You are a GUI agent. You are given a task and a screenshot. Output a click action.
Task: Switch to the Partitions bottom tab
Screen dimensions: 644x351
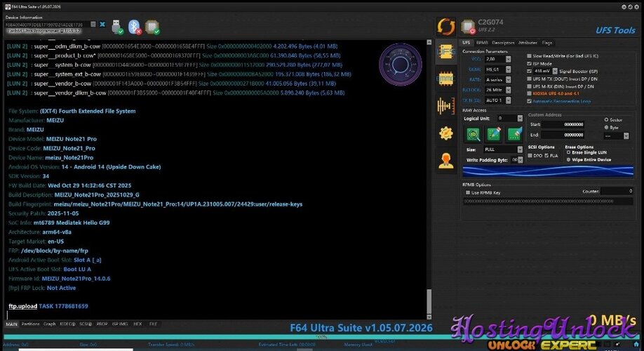click(30, 324)
